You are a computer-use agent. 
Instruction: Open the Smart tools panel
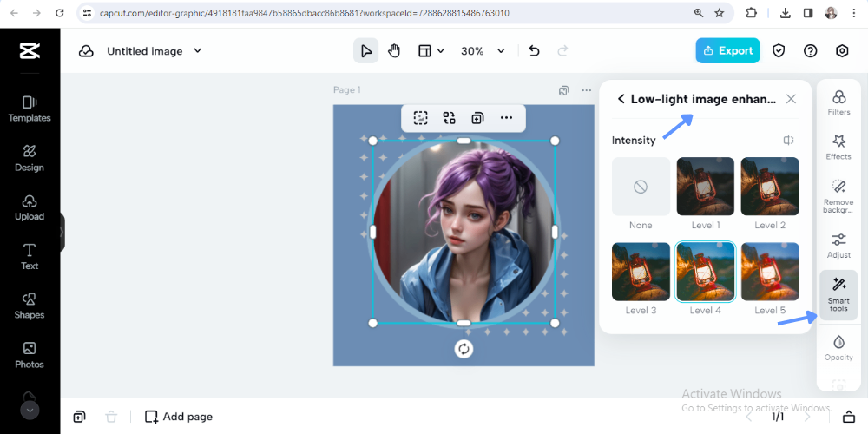[838, 295]
